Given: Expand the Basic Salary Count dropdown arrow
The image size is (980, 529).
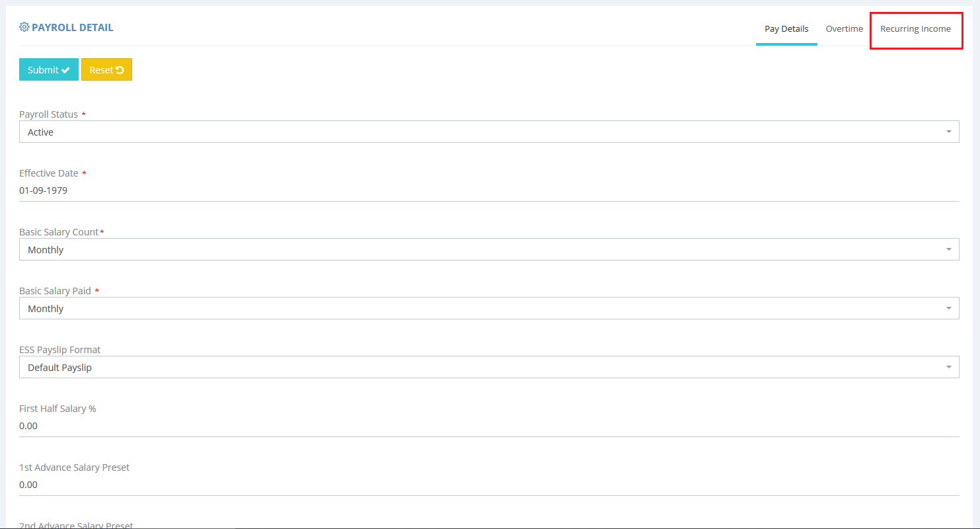Looking at the screenshot, I should tap(948, 249).
